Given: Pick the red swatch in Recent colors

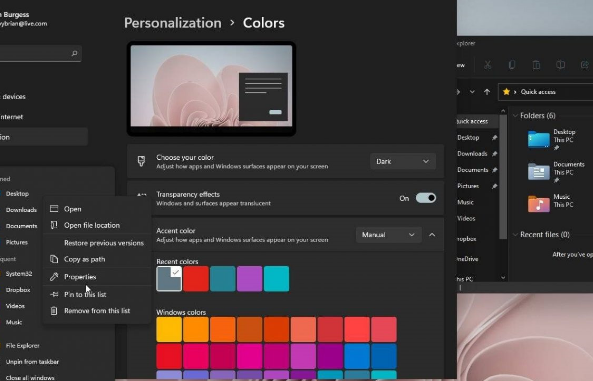Looking at the screenshot, I should [x=196, y=279].
